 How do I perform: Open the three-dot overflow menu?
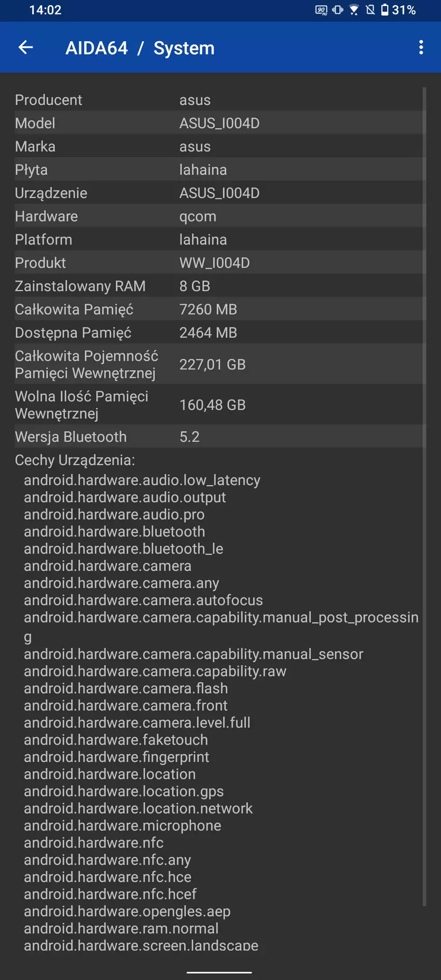click(421, 48)
